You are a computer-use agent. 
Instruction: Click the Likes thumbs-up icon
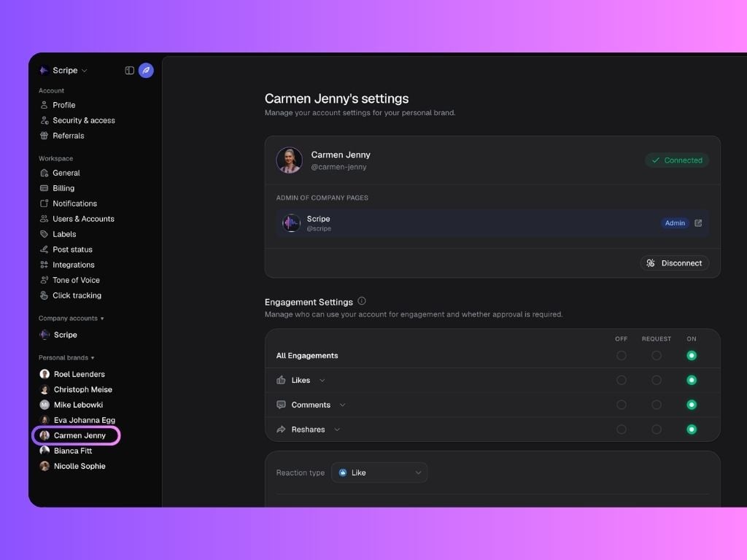point(281,380)
